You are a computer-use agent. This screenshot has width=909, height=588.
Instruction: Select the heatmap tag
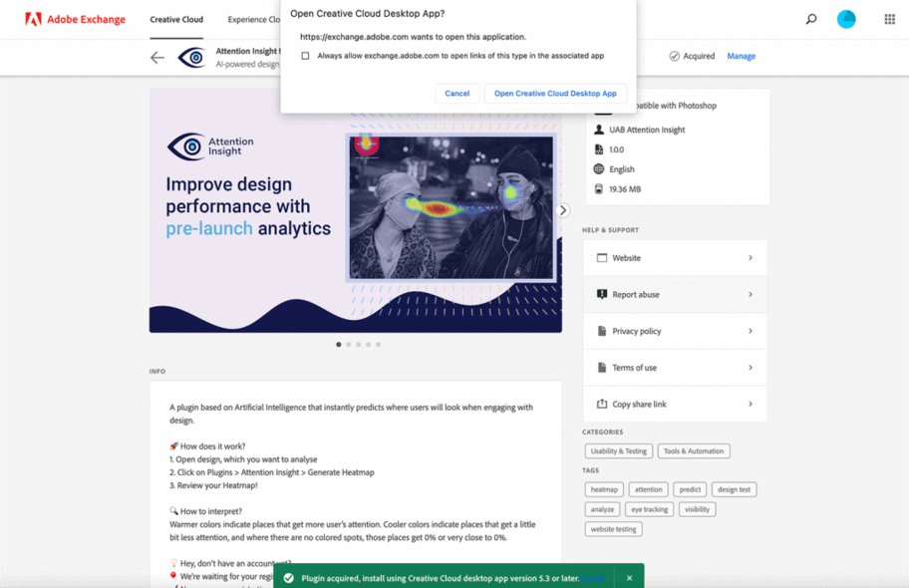pos(604,489)
